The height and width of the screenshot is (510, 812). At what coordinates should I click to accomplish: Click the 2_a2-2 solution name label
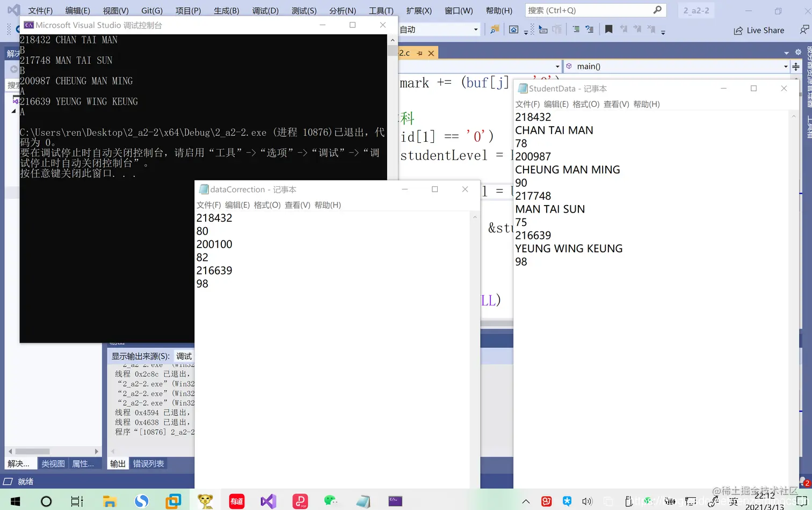tap(696, 10)
